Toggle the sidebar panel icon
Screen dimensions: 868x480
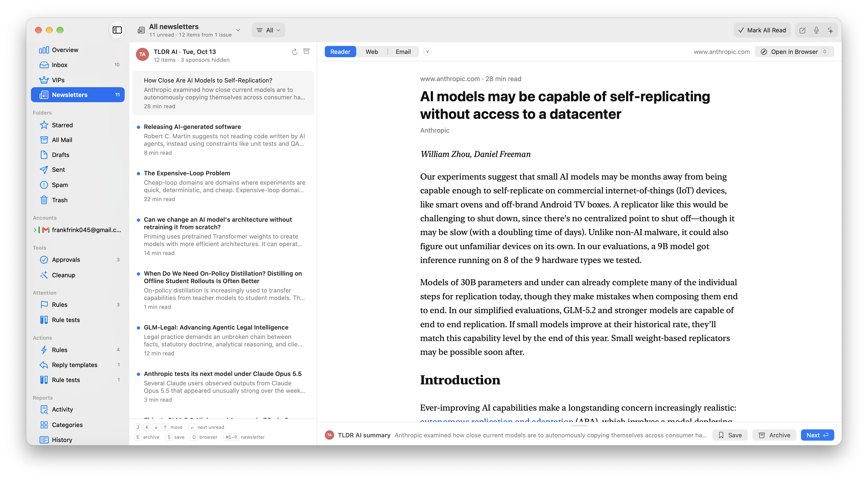(x=117, y=30)
